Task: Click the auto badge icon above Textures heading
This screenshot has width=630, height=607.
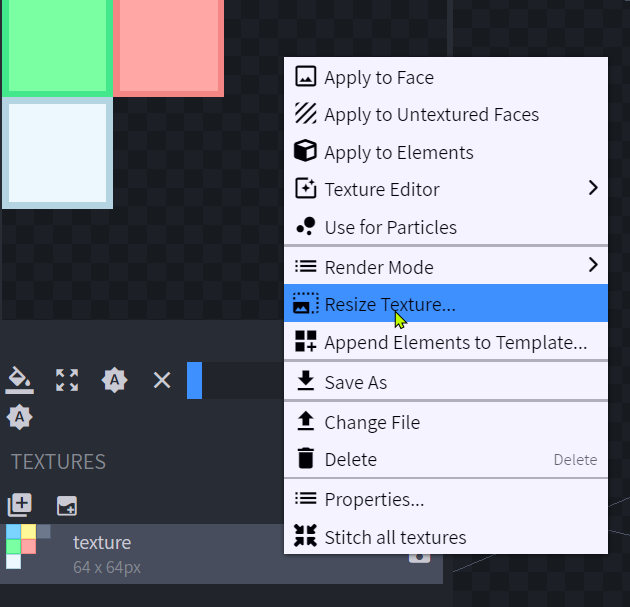Action: [x=20, y=417]
